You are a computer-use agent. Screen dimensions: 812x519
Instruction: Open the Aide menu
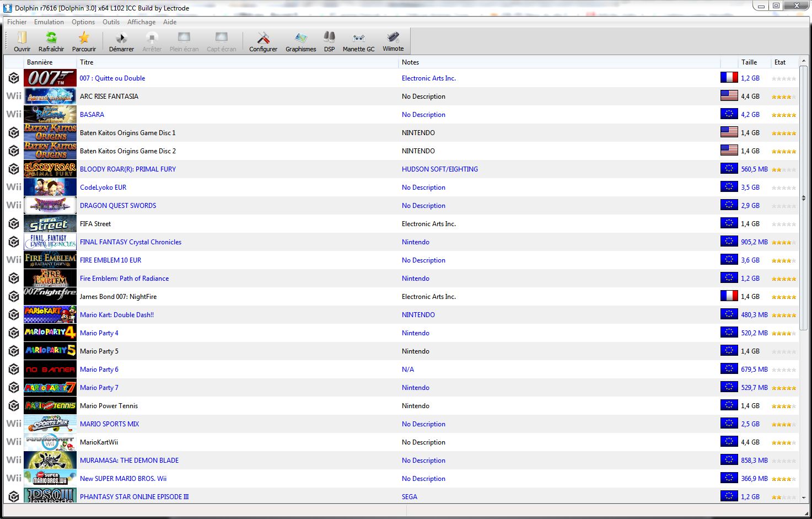tap(170, 22)
